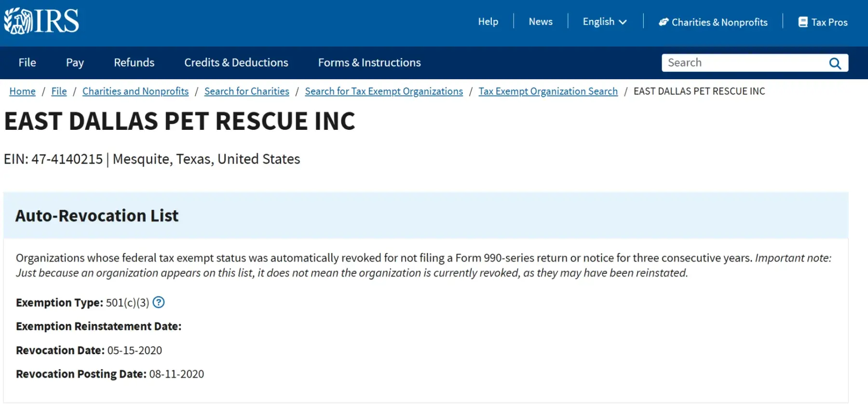Click into the Search input field
The width and height of the screenshot is (868, 404).
(x=743, y=63)
